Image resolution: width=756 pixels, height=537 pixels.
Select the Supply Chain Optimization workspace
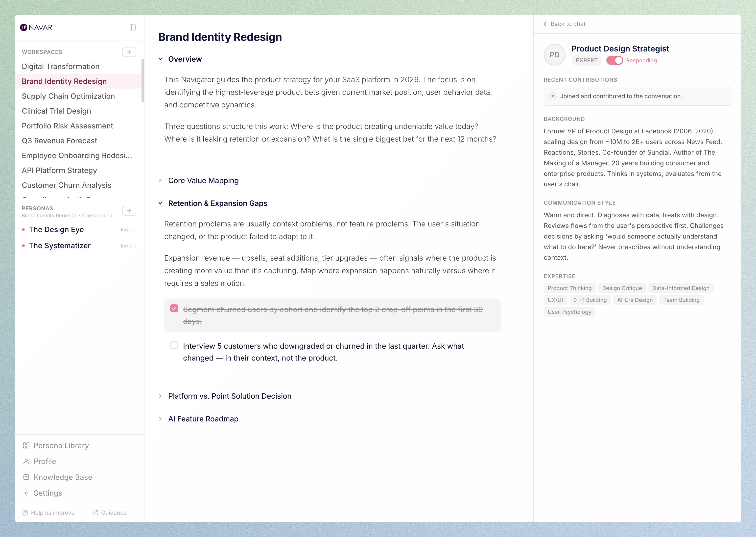point(68,96)
